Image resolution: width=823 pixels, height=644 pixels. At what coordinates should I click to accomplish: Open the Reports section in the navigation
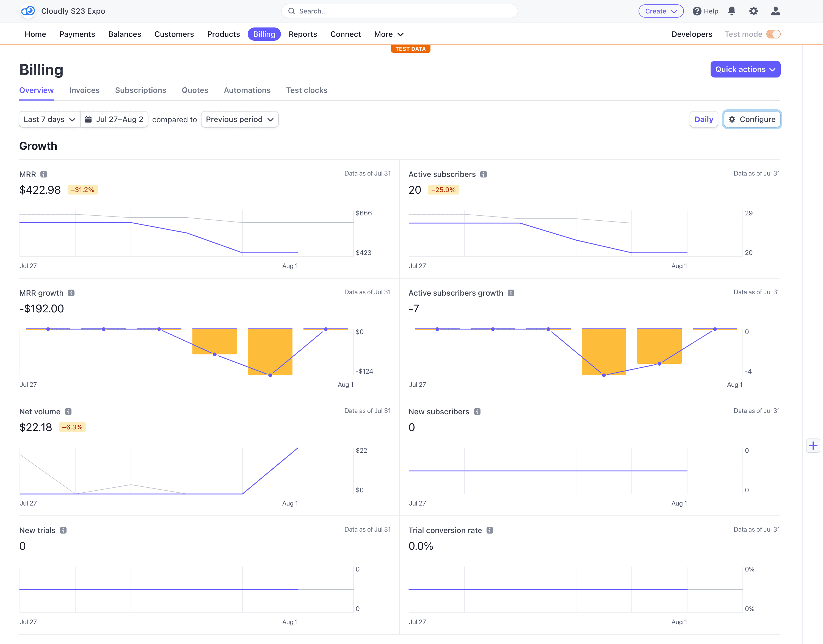[x=303, y=34]
